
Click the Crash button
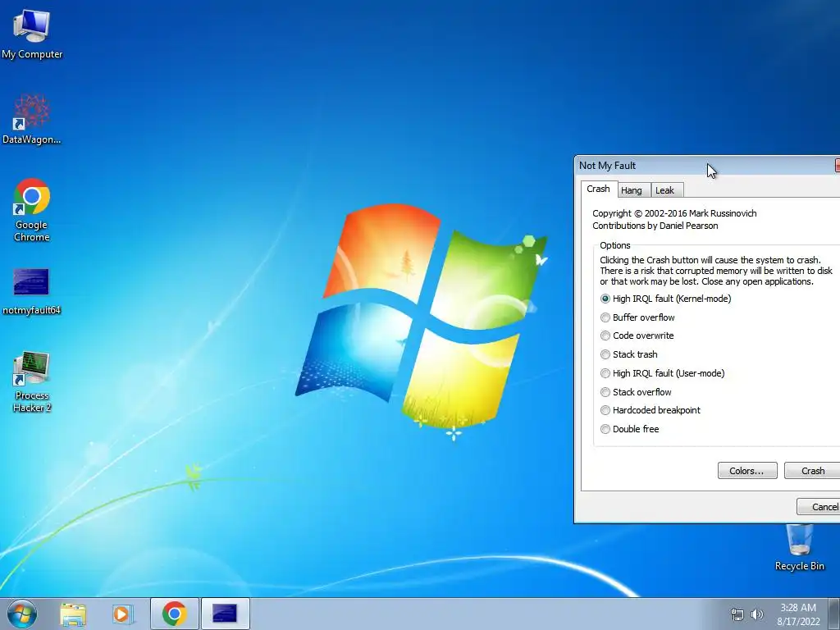tap(812, 470)
